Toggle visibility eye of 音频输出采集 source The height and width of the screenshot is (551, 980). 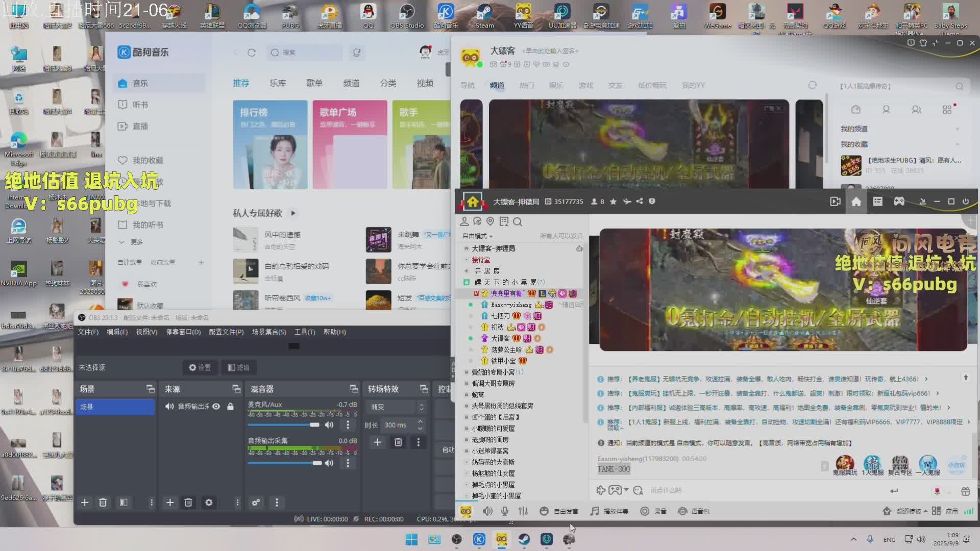click(x=216, y=407)
